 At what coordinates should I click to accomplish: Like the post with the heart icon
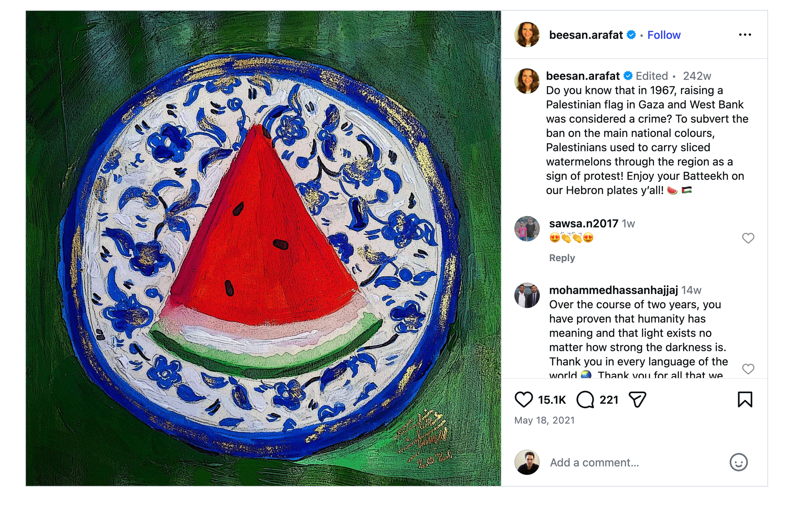[x=523, y=400]
